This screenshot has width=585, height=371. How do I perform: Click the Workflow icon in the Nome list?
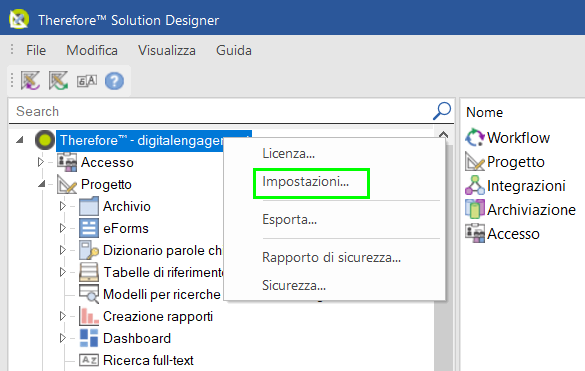coord(475,138)
